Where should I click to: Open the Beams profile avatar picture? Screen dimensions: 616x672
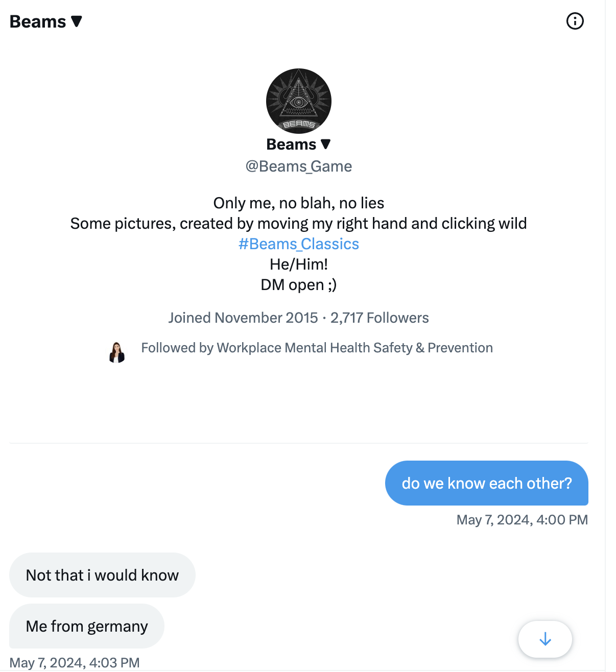[299, 101]
